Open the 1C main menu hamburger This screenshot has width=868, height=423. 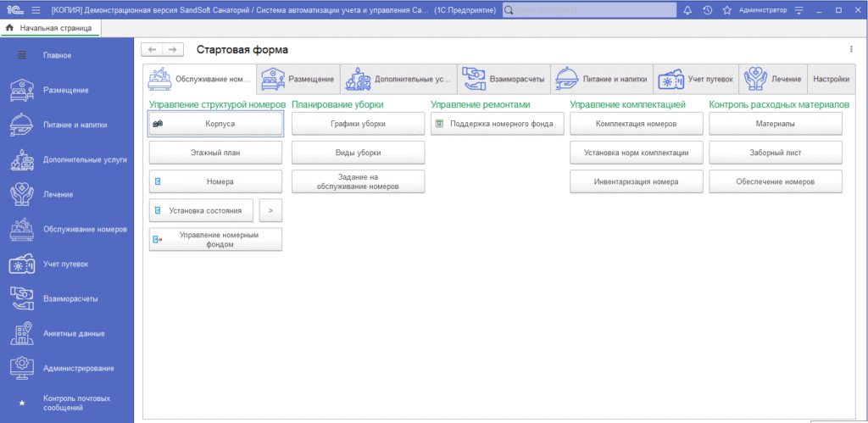[x=35, y=10]
